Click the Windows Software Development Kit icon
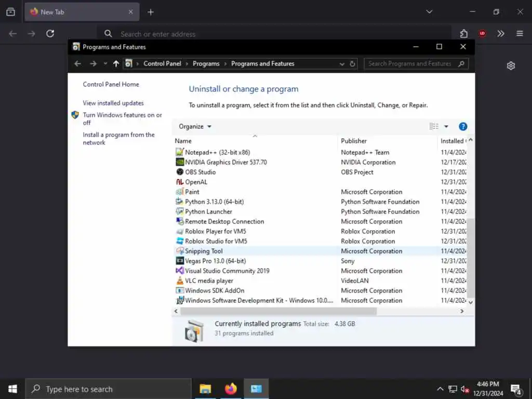The width and height of the screenshot is (532, 399). [x=179, y=300]
